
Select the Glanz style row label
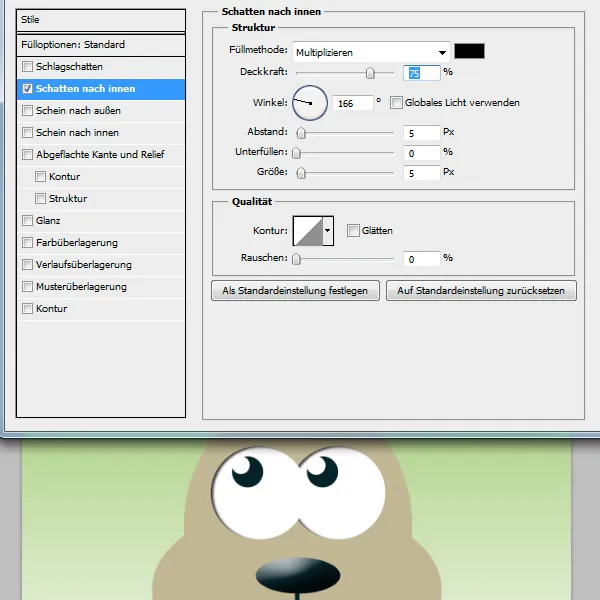click(48, 221)
